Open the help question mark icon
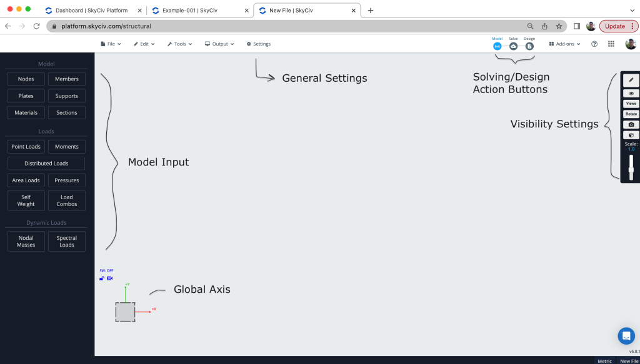The width and height of the screenshot is (640, 364). click(594, 44)
